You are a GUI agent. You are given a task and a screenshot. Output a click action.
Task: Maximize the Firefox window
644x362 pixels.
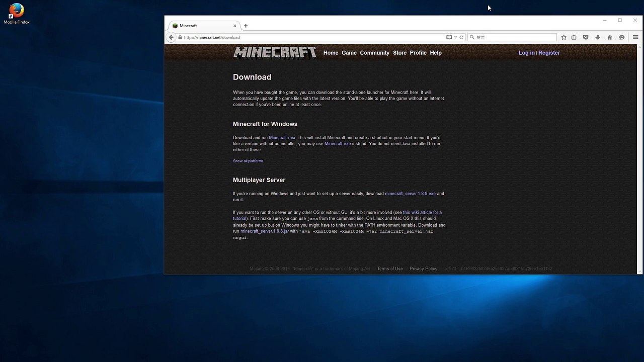pos(620,20)
